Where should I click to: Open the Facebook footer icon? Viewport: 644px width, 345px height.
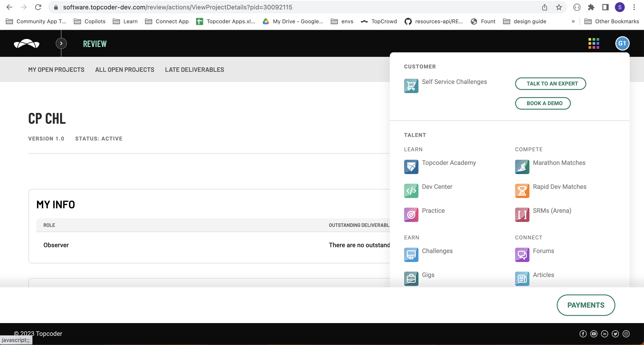click(583, 334)
